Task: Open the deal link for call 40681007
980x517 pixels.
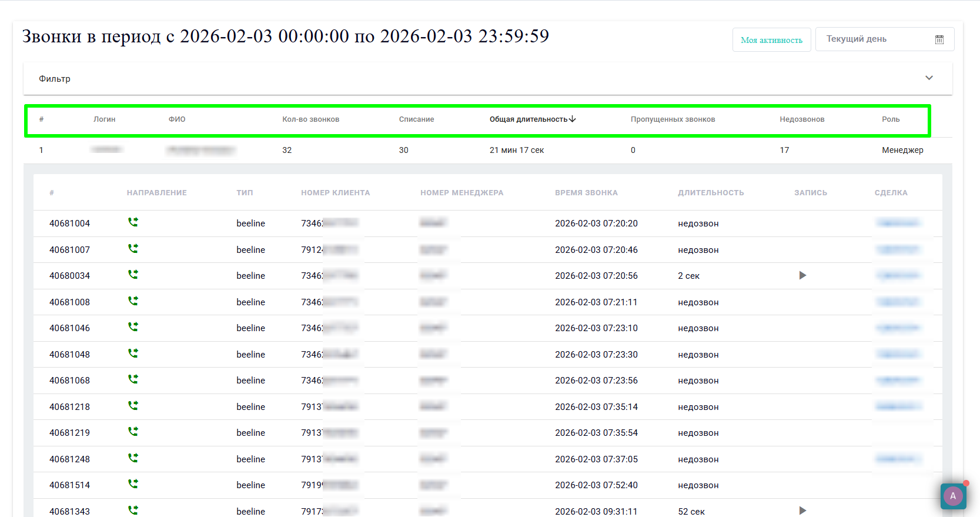Action: coord(898,249)
